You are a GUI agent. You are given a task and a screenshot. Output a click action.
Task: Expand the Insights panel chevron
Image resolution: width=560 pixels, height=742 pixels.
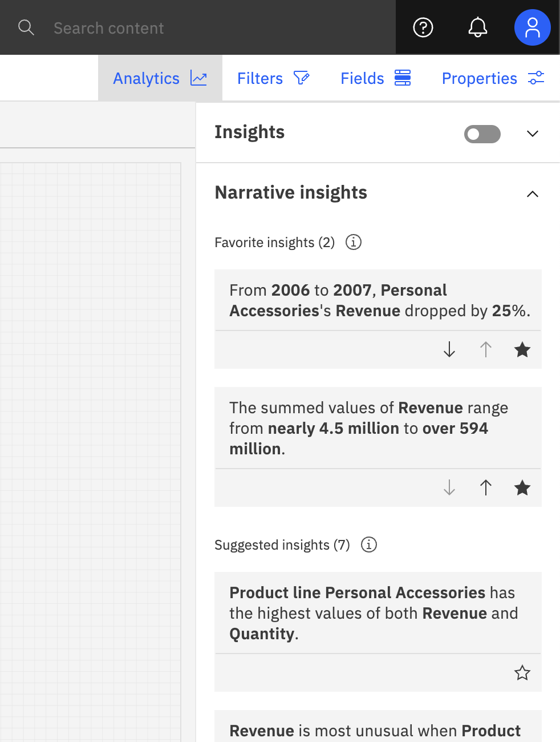click(532, 134)
